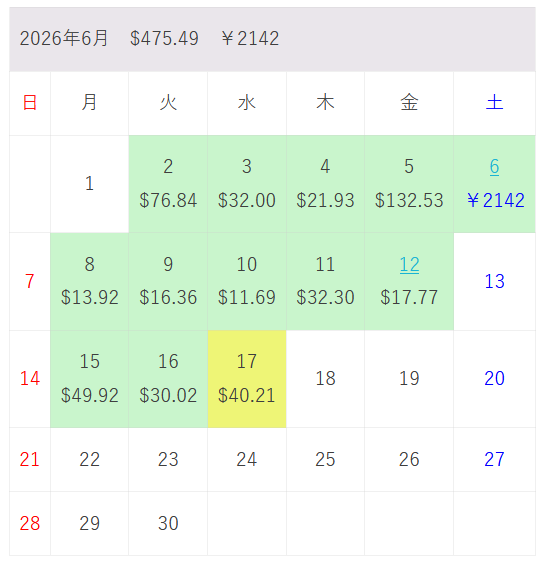Click the $11.69 amount on day 10

click(x=247, y=297)
